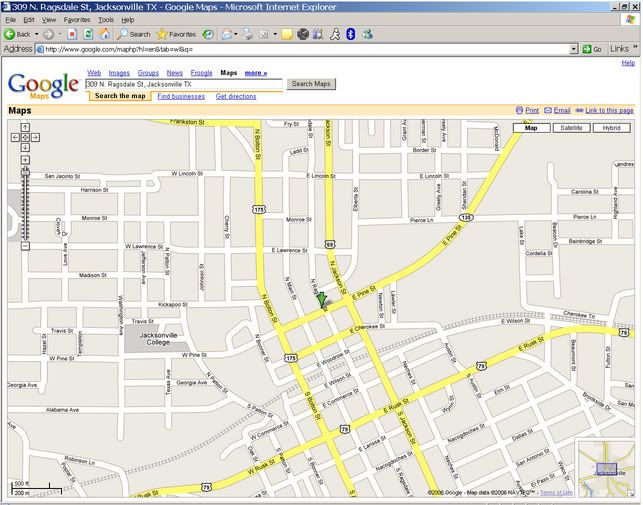Open the Favorites menu
Screen dimensions: 643x505
(x=77, y=20)
